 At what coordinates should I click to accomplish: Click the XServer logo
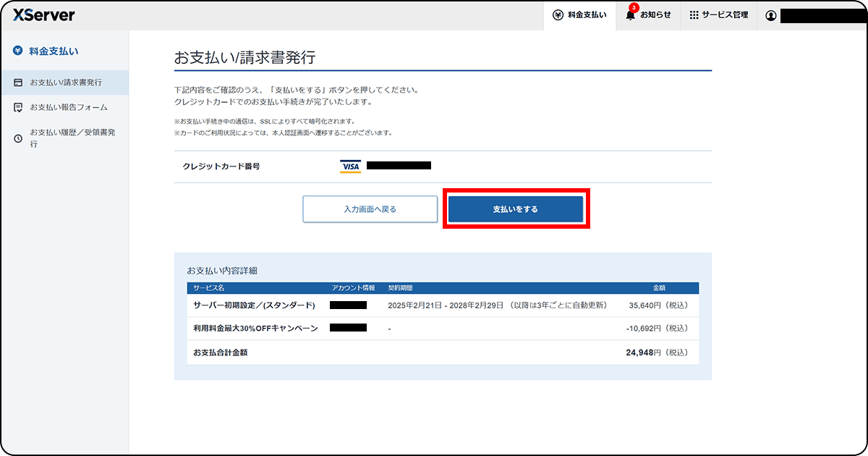pyautogui.click(x=44, y=15)
